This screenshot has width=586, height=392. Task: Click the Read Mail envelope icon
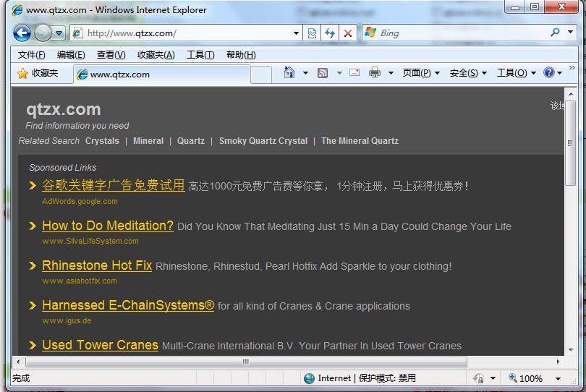(354, 73)
